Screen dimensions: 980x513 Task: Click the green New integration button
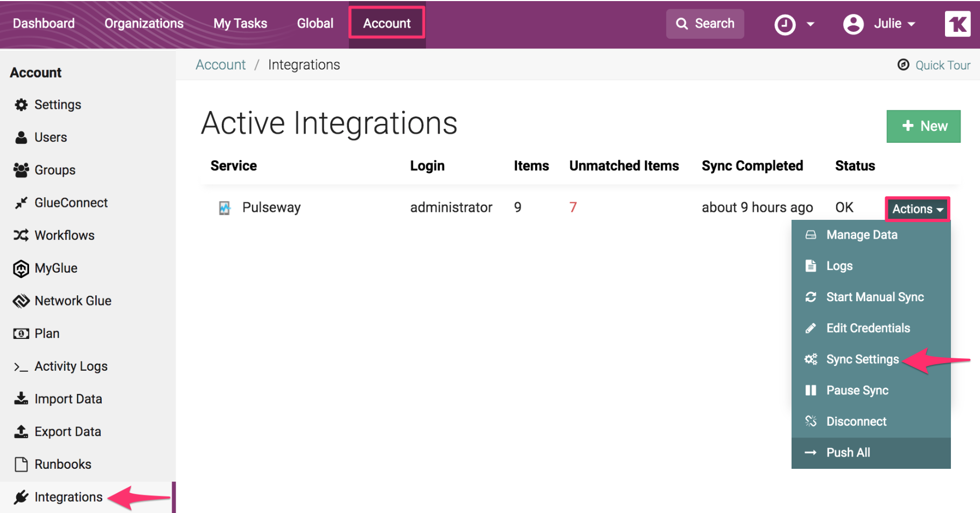(923, 126)
